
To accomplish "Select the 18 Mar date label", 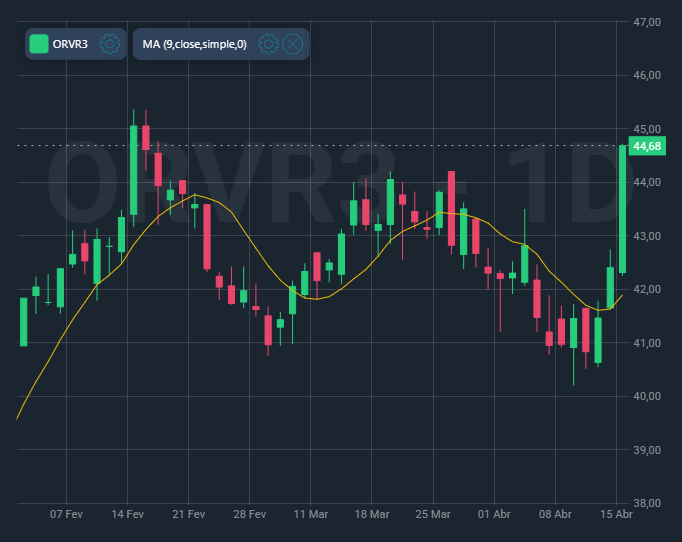I will (372, 514).
